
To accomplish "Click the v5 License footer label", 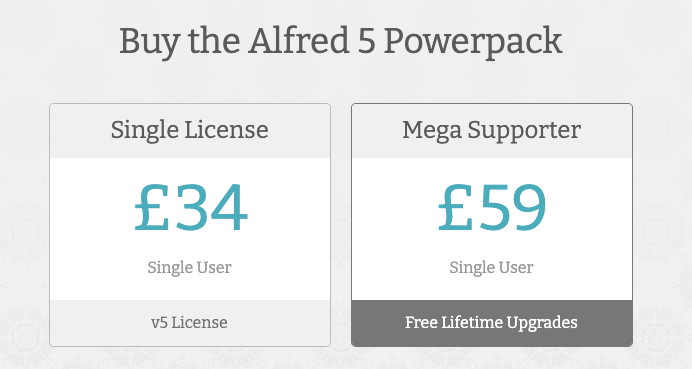I will pyautogui.click(x=189, y=323).
